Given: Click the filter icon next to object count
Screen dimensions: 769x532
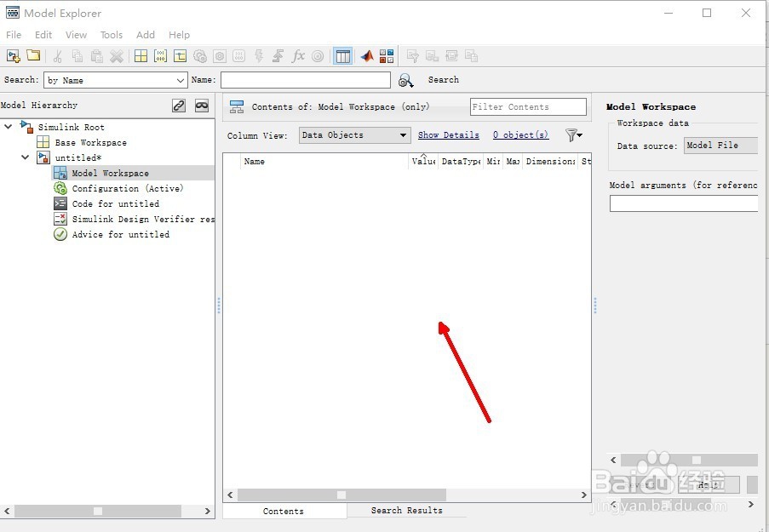Looking at the screenshot, I should click(571, 134).
